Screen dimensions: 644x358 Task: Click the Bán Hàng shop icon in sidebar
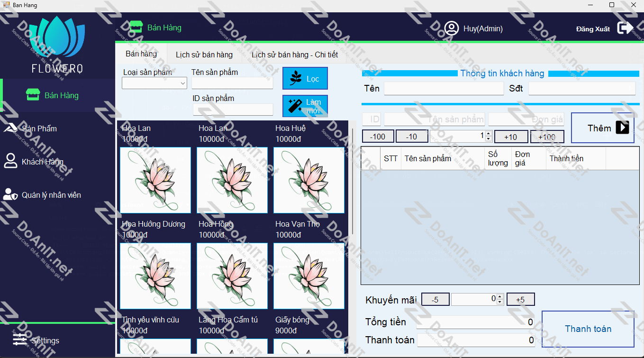33,95
